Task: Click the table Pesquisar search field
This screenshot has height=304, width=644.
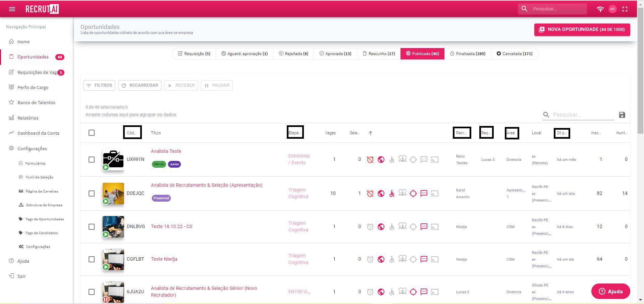Action: [x=582, y=115]
